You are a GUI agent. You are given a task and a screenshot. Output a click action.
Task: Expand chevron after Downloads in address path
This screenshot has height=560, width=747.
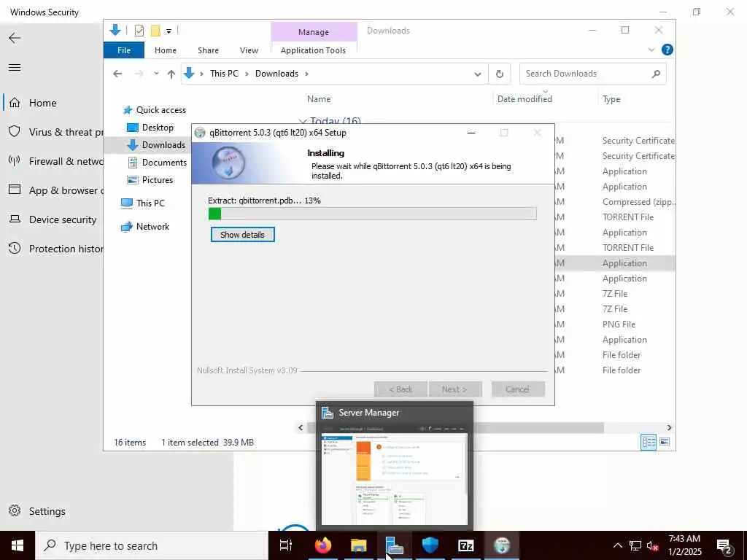coord(306,74)
